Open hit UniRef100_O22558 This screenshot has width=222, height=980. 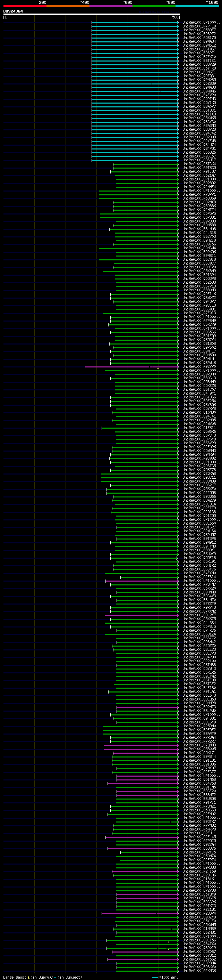click(199, 493)
